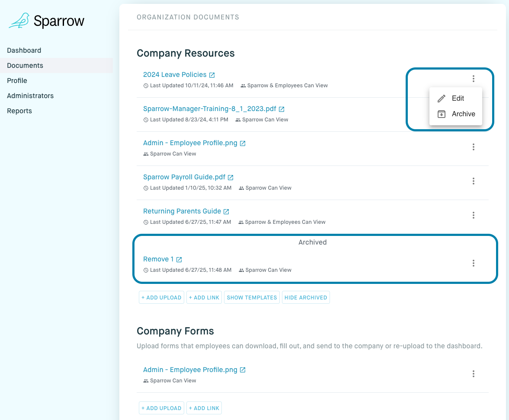Select Edit from the context menu

(458, 99)
